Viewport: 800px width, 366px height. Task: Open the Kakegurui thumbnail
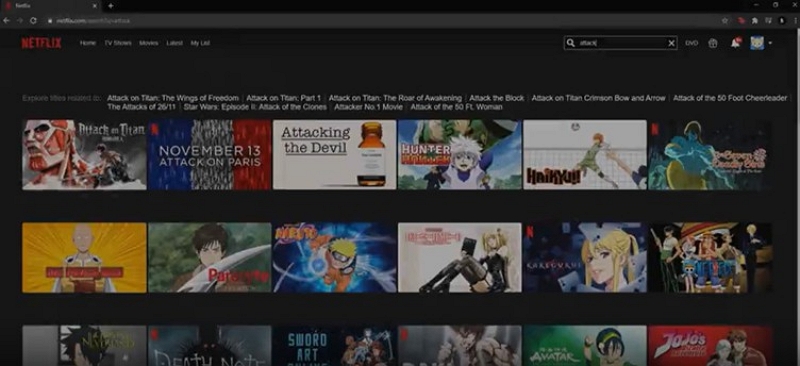pos(585,257)
